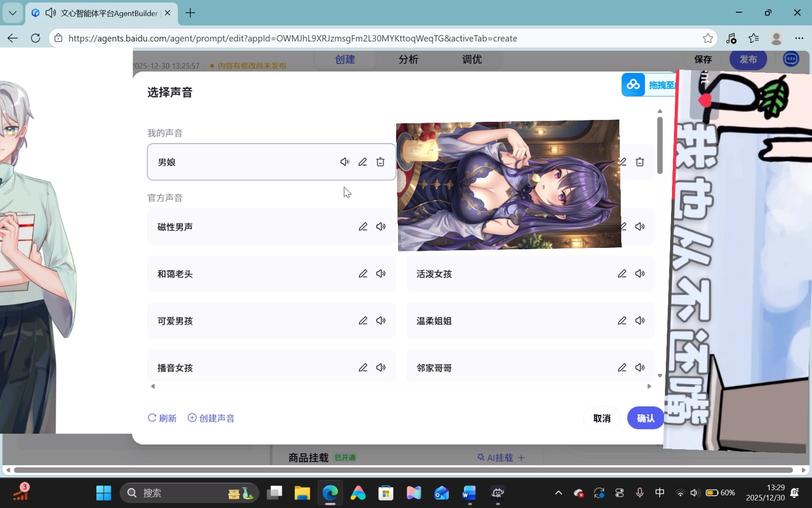
Task: Confirm selection with 确认 button
Action: click(x=645, y=418)
